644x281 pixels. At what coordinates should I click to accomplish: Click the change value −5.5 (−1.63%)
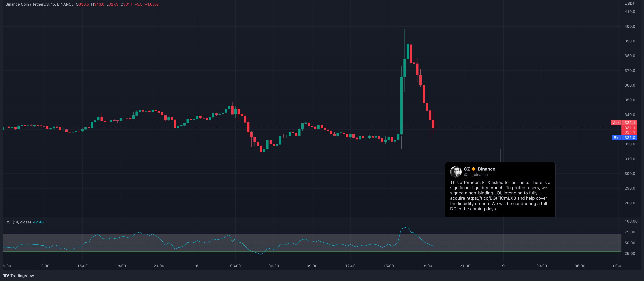coord(147,4)
